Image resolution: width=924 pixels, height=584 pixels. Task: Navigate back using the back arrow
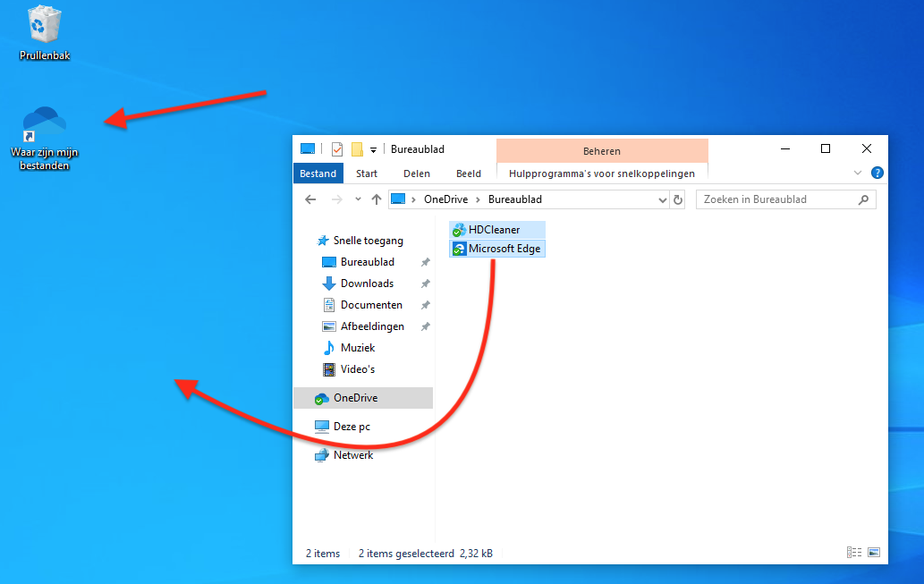(x=310, y=199)
